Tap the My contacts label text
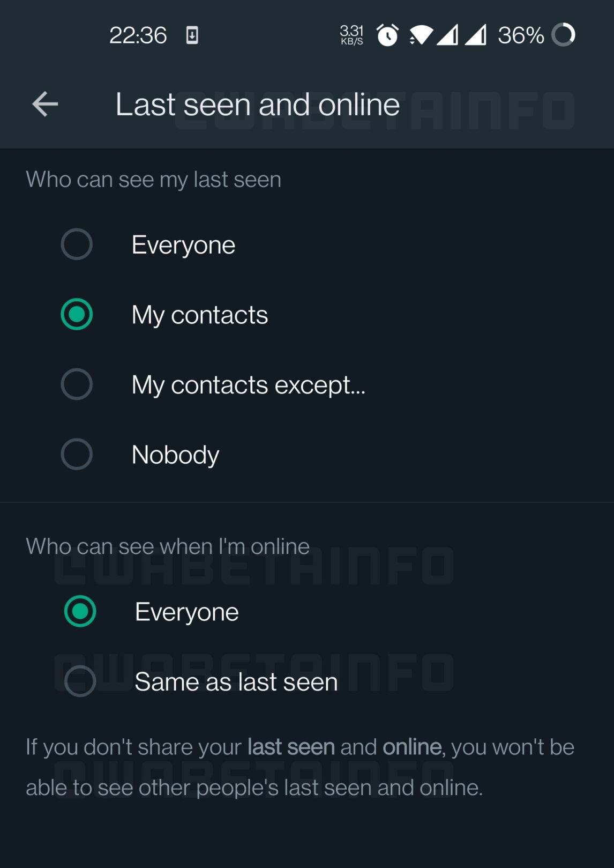 coord(200,315)
